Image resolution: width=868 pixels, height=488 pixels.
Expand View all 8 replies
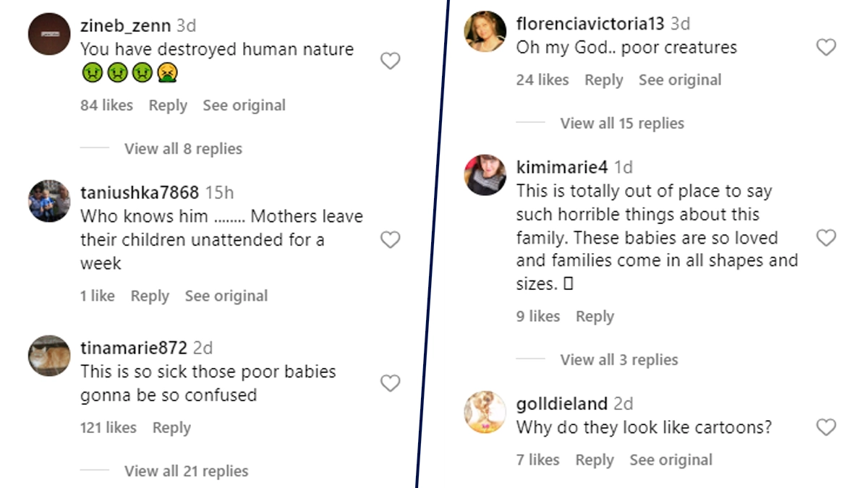point(183,149)
